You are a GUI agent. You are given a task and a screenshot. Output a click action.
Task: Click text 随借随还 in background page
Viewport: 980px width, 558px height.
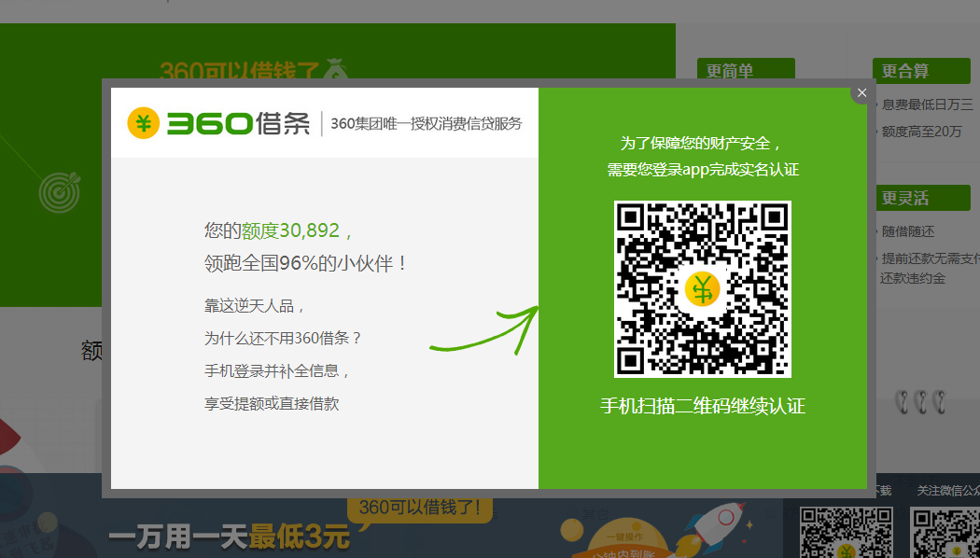click(908, 231)
